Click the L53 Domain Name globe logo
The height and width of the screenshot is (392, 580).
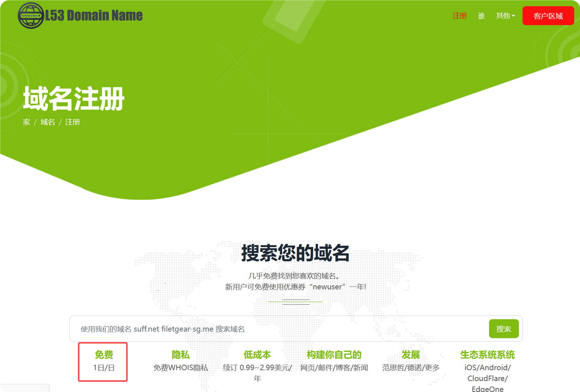tap(31, 16)
